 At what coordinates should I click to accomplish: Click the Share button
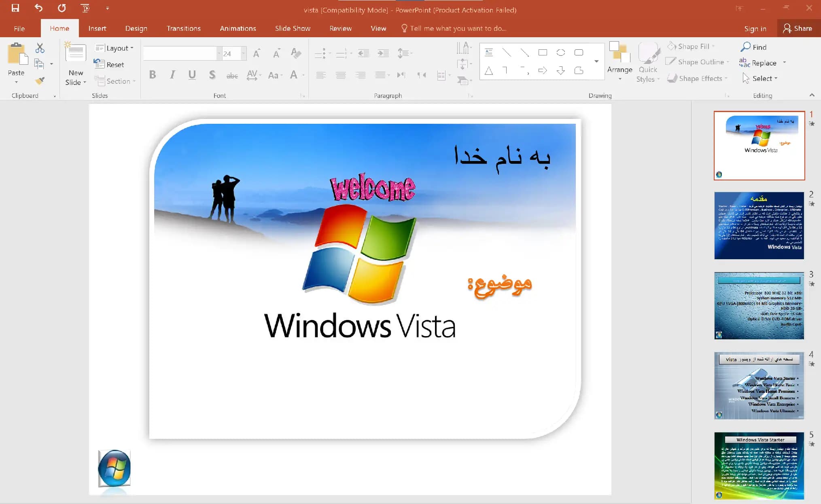click(x=798, y=28)
